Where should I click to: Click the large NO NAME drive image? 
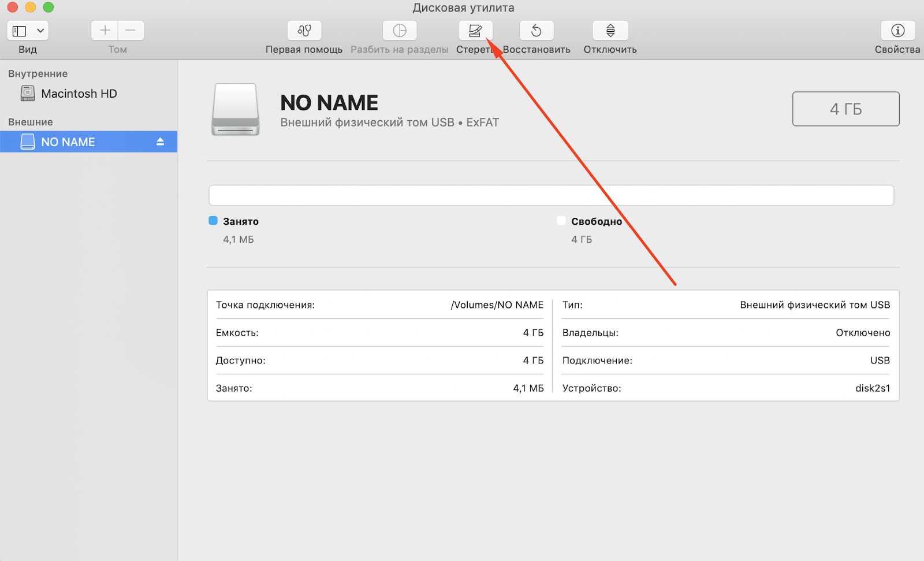[236, 110]
